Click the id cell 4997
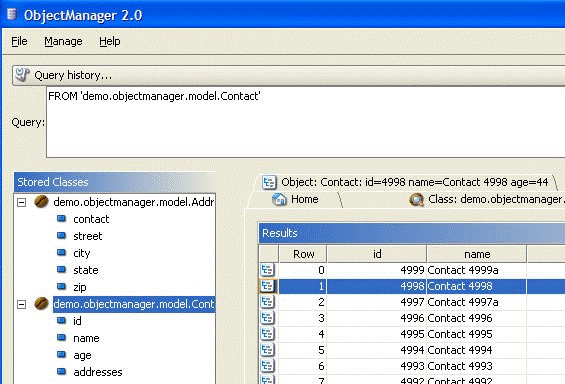This screenshot has height=384, width=565. coord(377,302)
